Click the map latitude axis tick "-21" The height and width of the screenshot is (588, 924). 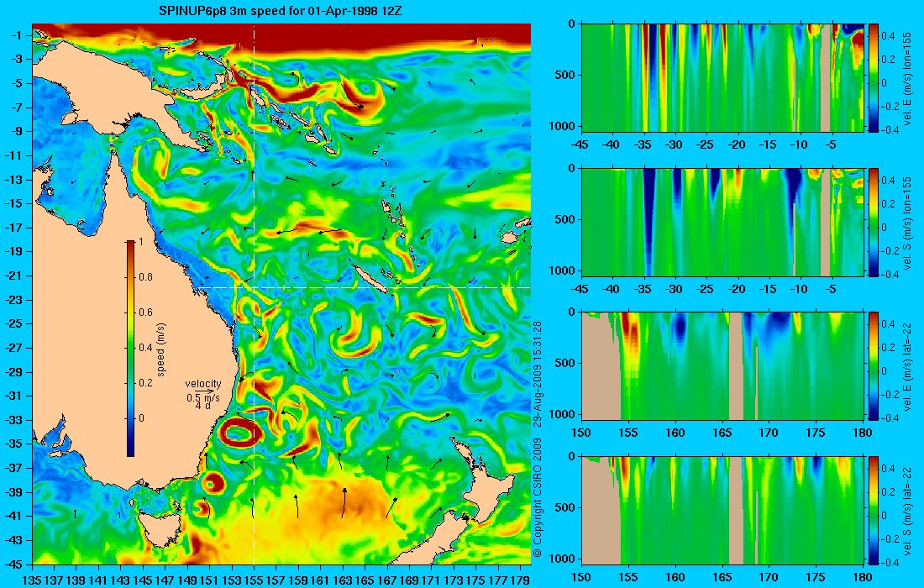point(13,276)
